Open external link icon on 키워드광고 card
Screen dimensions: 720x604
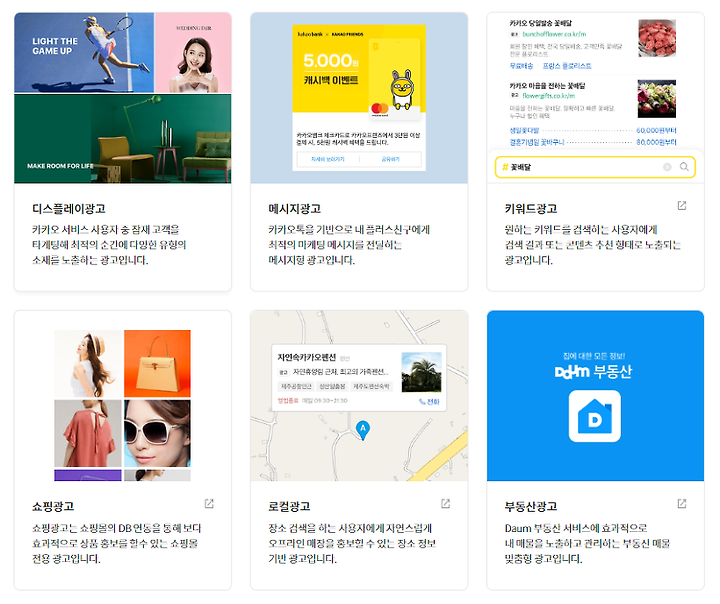(x=682, y=205)
